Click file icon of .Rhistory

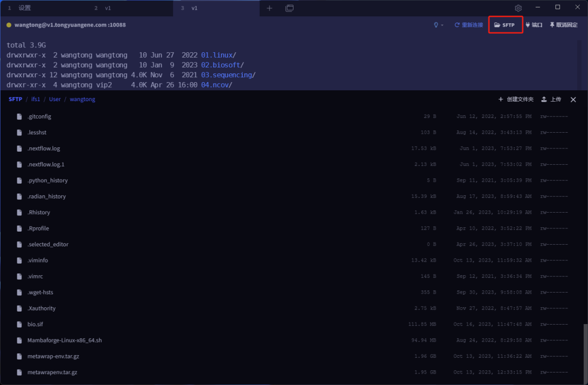19,213
